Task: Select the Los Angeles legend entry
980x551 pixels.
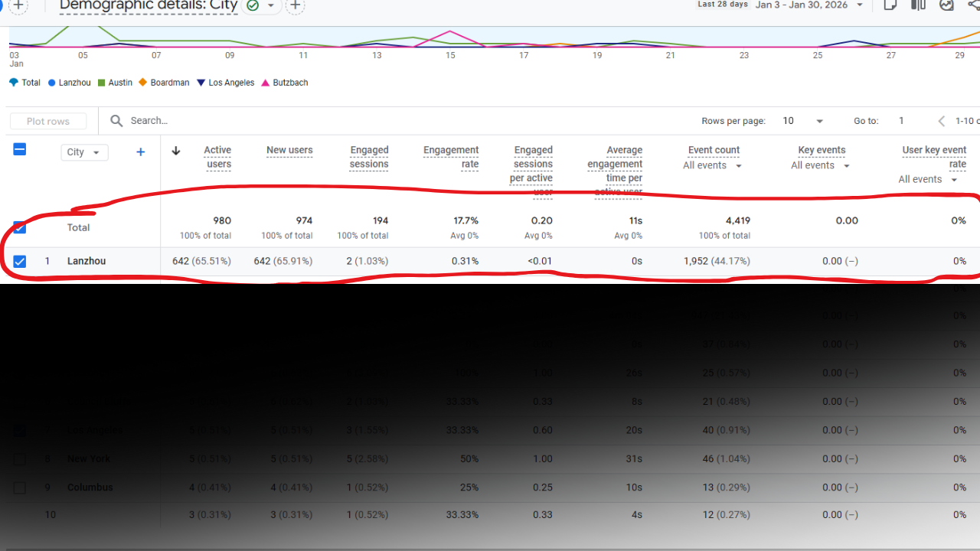Action: [226, 83]
